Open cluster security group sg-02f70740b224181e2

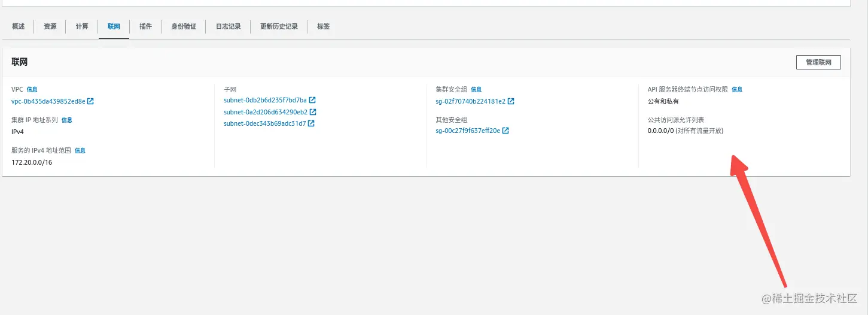pos(471,101)
